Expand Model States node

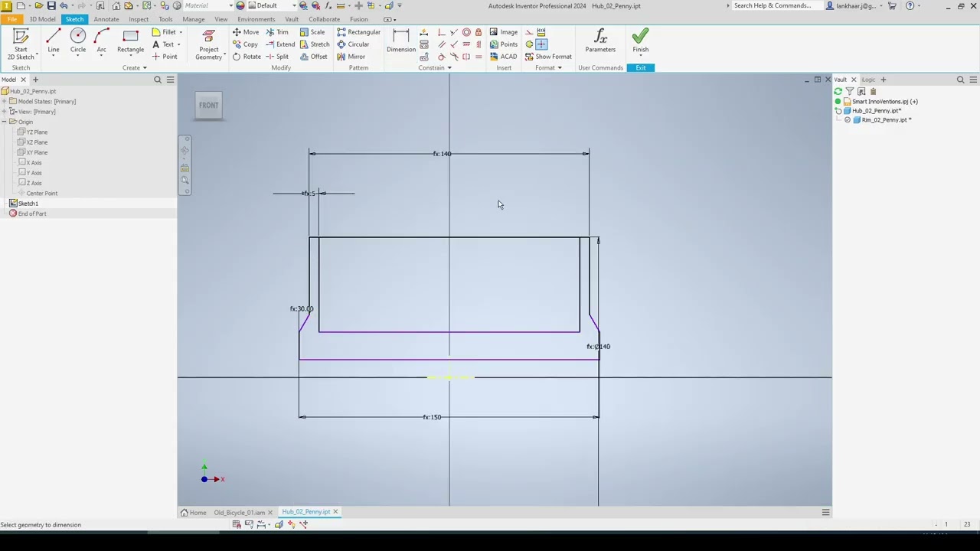pos(4,101)
